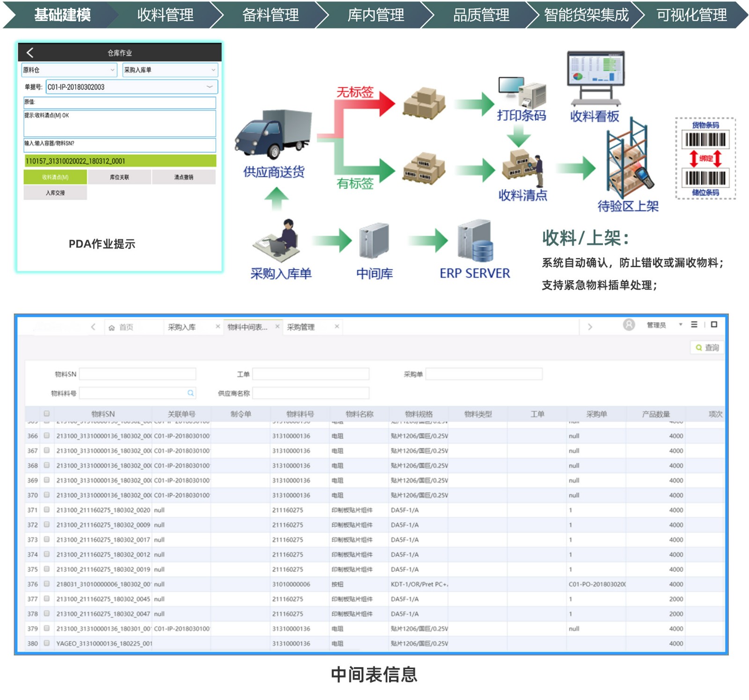Click the 供应商名称 input field
Viewport: 749px width, 700px height.
coord(310,393)
